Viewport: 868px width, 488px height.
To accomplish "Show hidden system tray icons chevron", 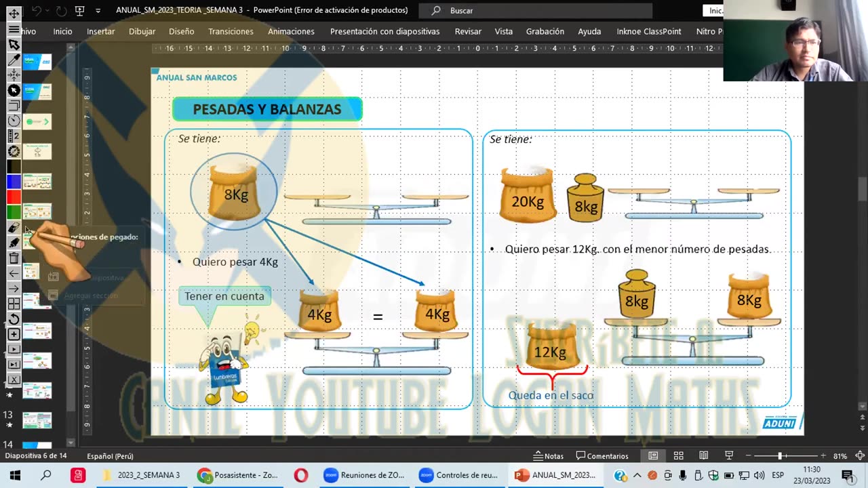I will (637, 475).
